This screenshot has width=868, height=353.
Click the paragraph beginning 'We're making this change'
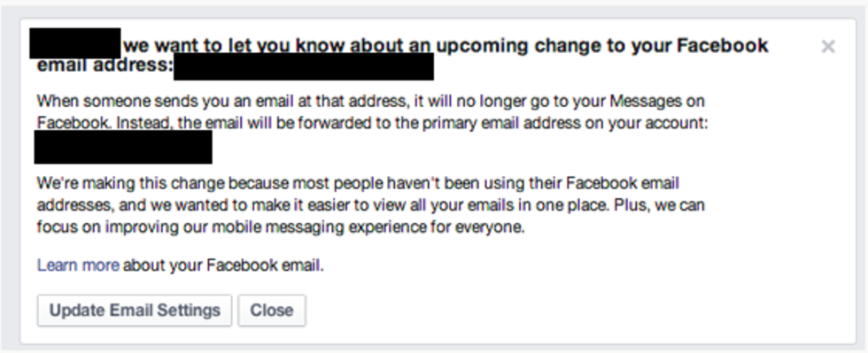(371, 205)
